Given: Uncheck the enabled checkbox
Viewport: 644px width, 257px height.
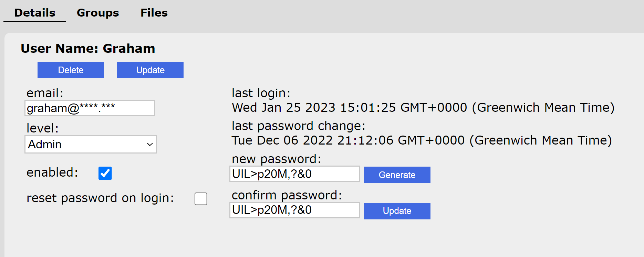Looking at the screenshot, I should (x=105, y=173).
